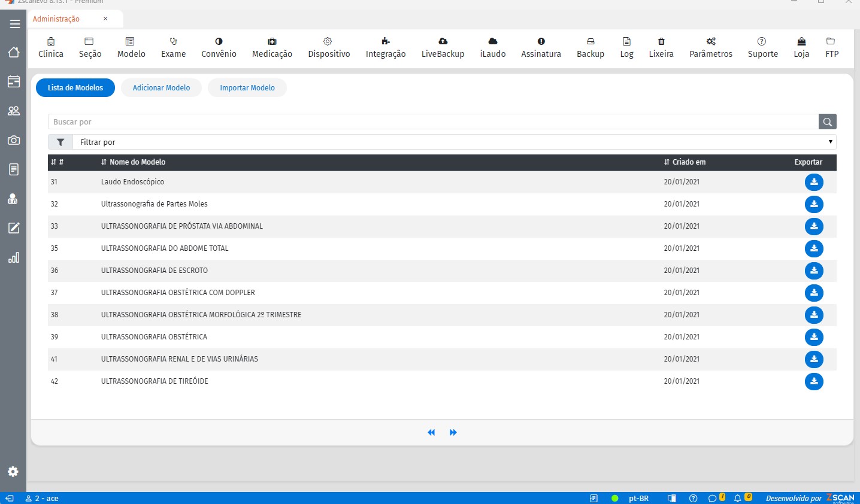
Task: Export Ultrassonografia de Partes Moles model
Action: coord(814,204)
